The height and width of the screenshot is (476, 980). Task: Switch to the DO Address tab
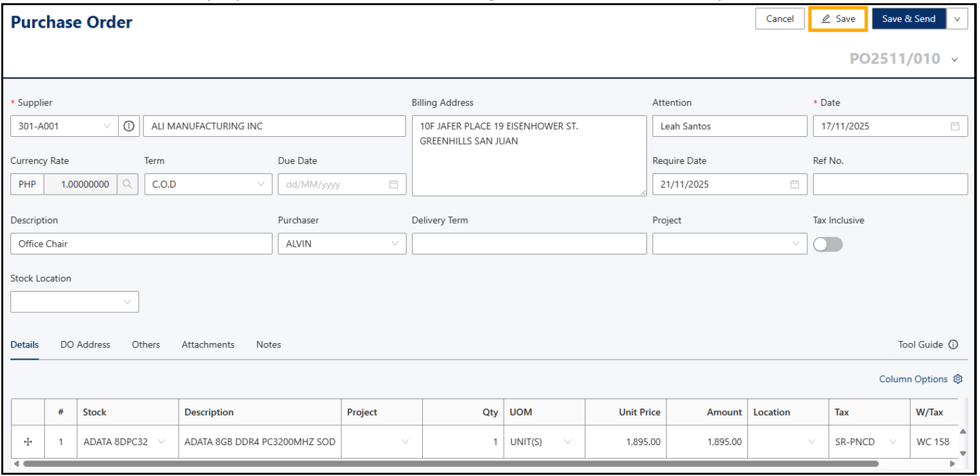tap(85, 345)
